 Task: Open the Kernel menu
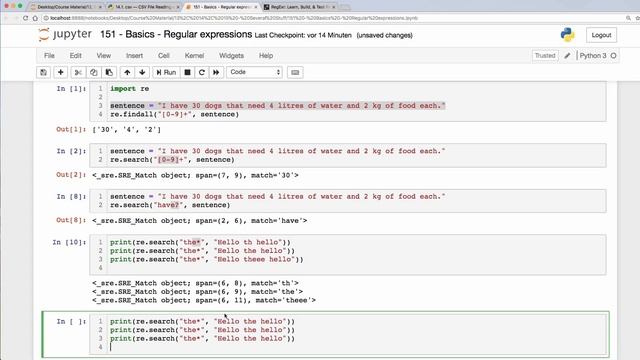click(194, 56)
